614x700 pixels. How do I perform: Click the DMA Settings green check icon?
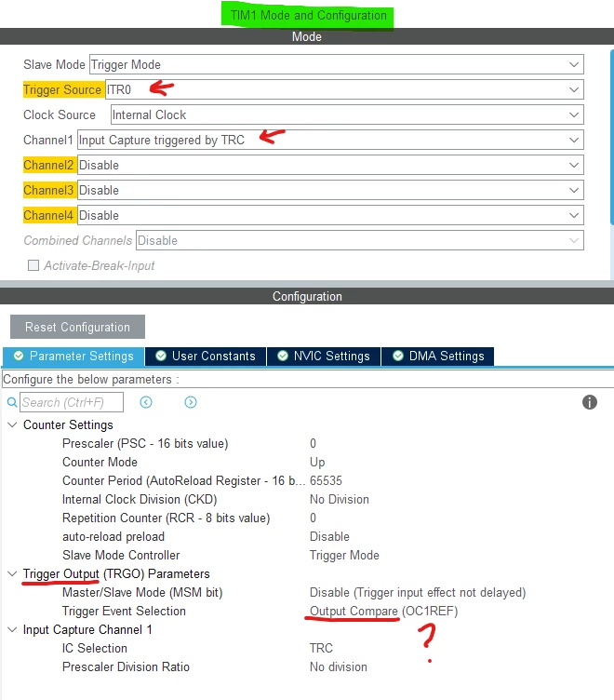click(398, 356)
